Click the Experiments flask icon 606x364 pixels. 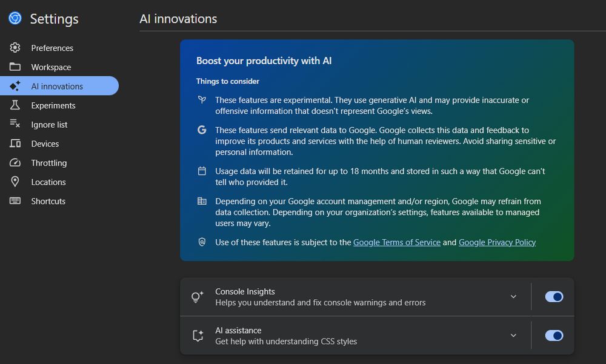click(15, 105)
